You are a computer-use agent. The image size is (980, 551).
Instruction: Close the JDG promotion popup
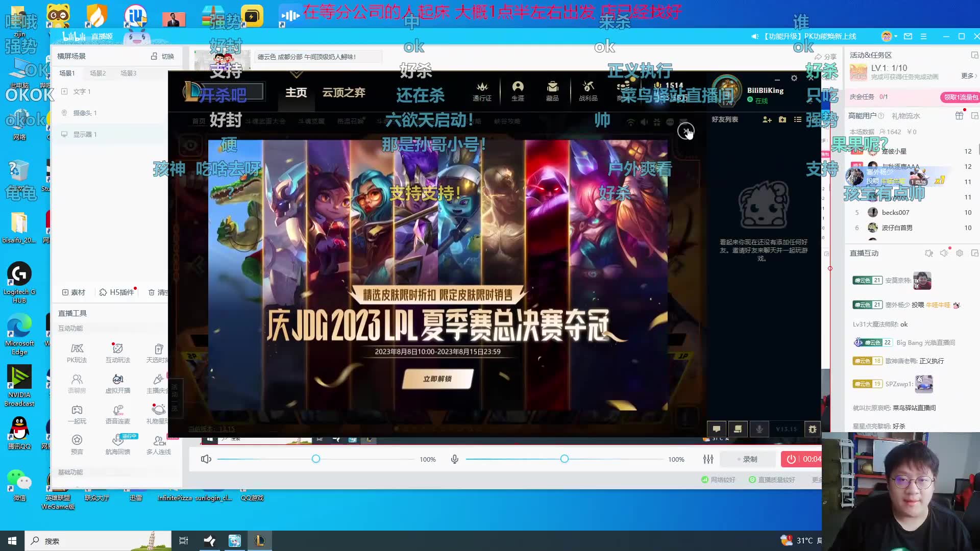(x=685, y=131)
